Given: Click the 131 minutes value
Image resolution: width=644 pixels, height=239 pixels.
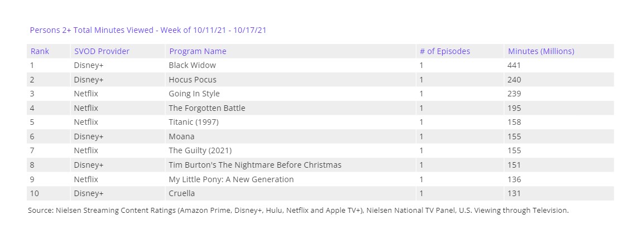Looking at the screenshot, I should 514,193.
